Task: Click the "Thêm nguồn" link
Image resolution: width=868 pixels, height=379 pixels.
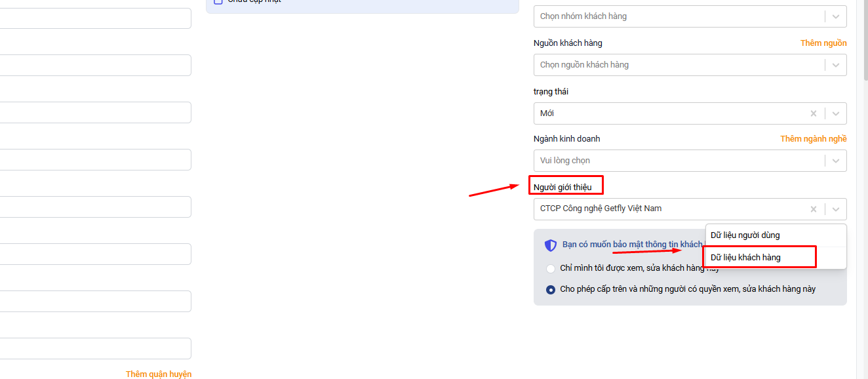Action: click(x=823, y=43)
